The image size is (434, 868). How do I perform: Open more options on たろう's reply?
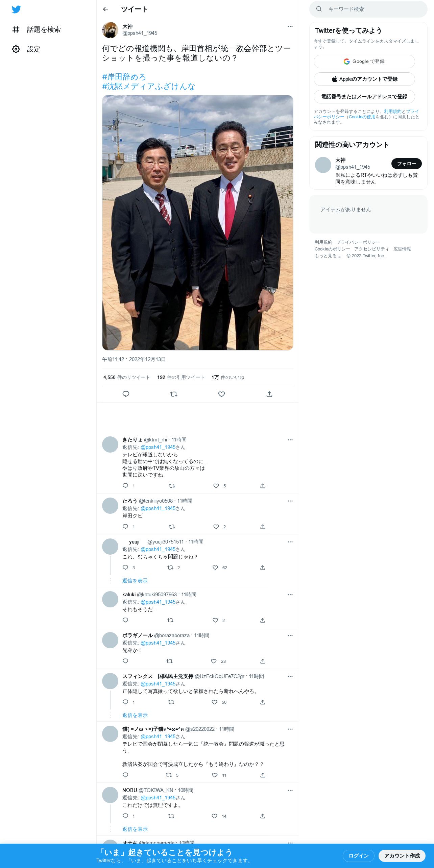[x=290, y=501]
